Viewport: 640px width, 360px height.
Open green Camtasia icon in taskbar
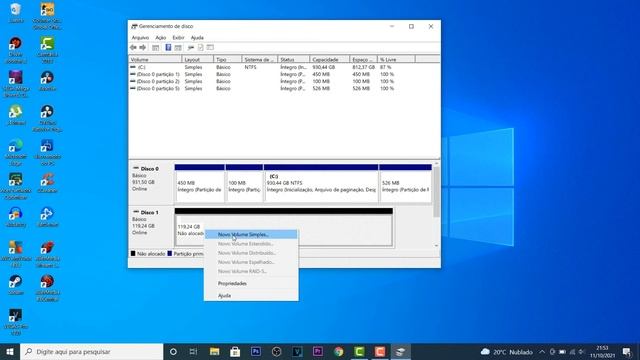pyautogui.click(x=359, y=351)
